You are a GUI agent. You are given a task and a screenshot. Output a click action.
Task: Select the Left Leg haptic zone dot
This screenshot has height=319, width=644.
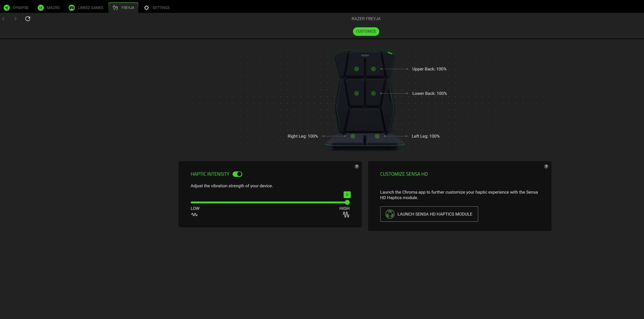point(377,136)
